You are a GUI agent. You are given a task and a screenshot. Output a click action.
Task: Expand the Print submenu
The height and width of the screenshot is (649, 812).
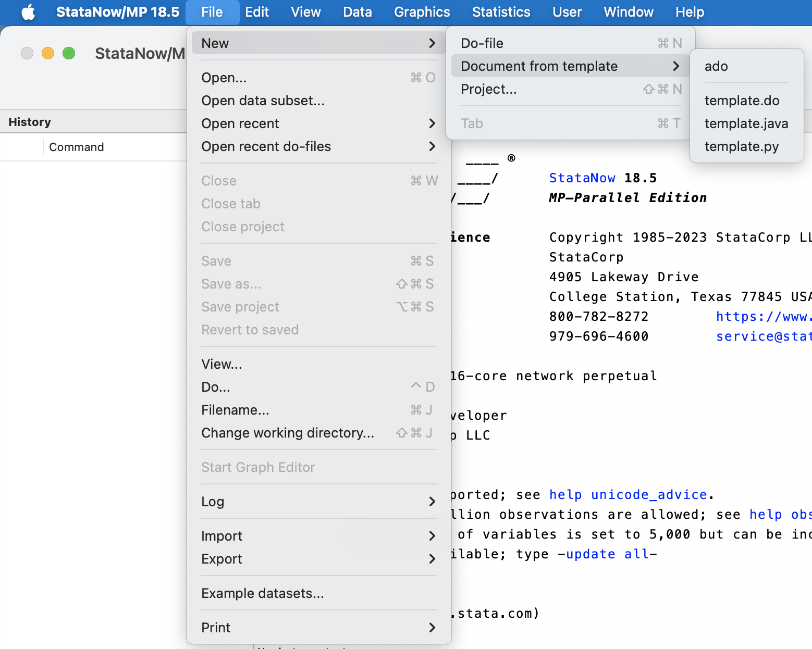318,628
